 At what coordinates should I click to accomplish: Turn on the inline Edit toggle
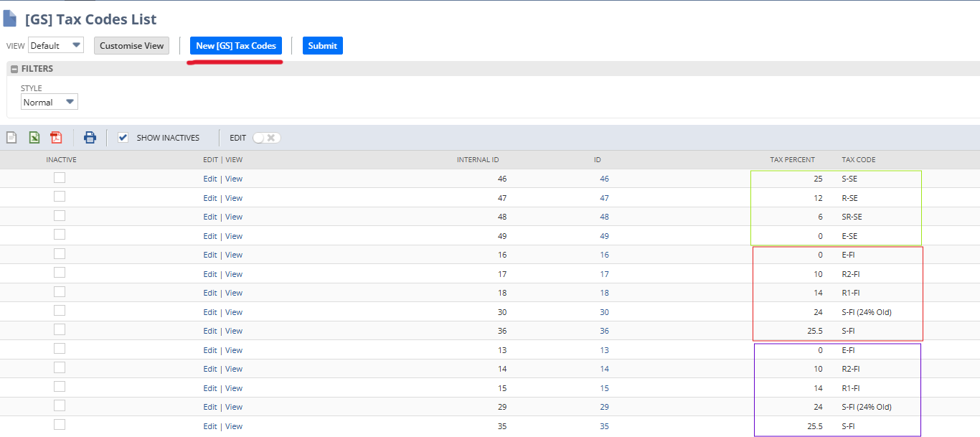(266, 138)
